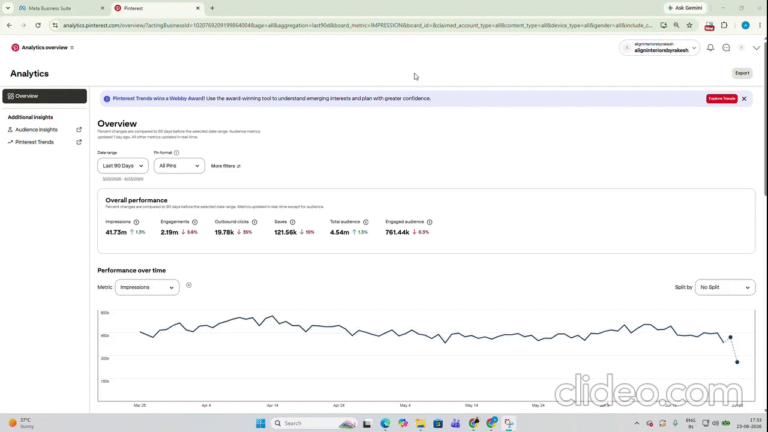Bookmark this page with star icon
This screenshot has height=432, width=768.
(689, 25)
